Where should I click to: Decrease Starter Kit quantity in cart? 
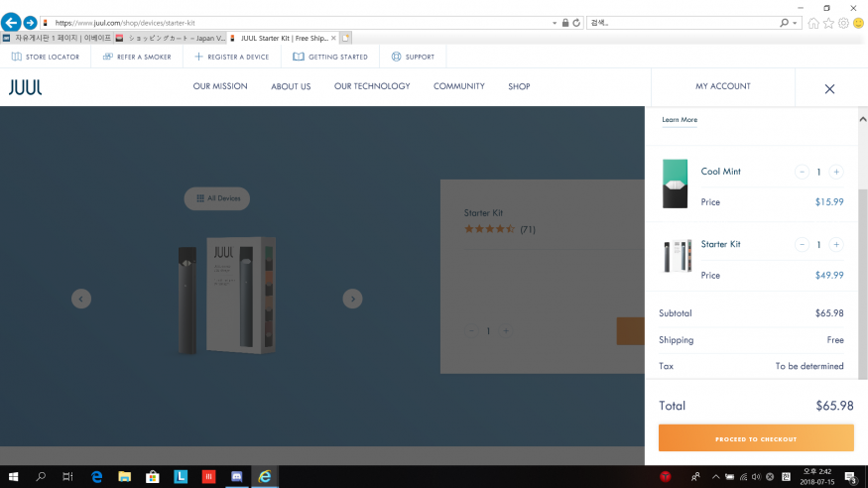coord(802,244)
